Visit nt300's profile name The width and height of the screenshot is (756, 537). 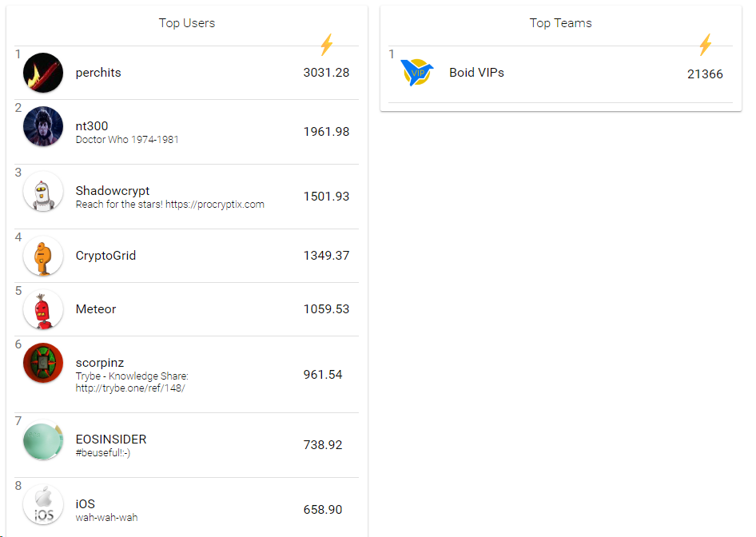coord(92,125)
